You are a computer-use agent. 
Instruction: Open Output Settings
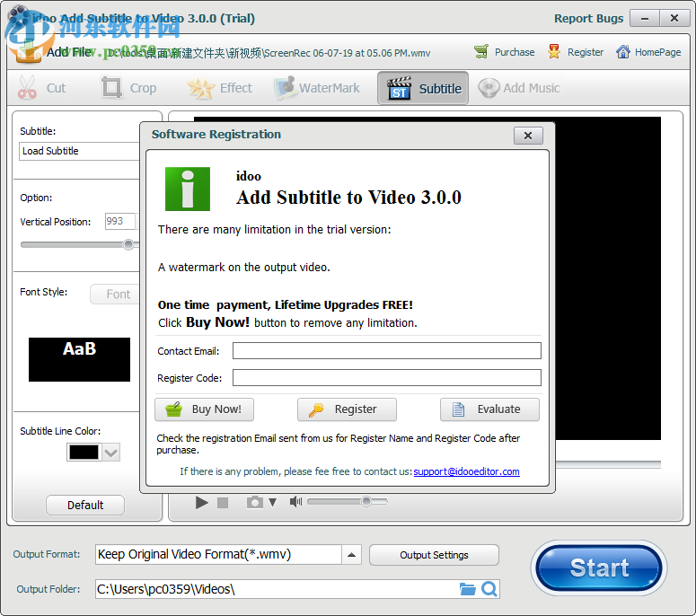pyautogui.click(x=434, y=555)
